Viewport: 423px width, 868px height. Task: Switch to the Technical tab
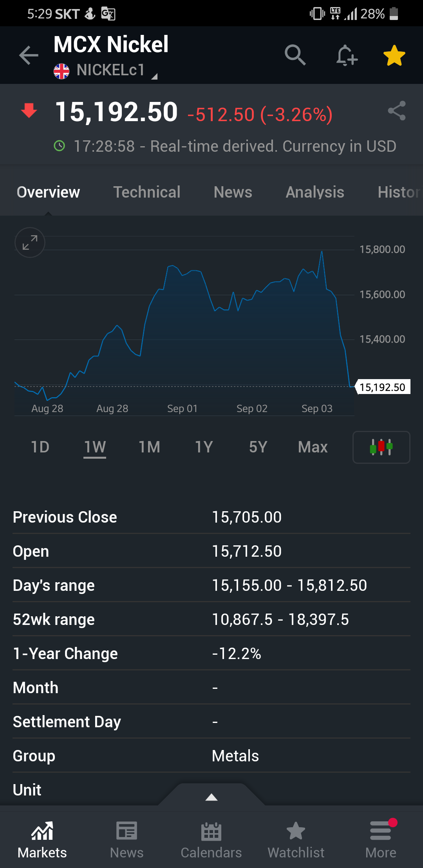coord(147,192)
